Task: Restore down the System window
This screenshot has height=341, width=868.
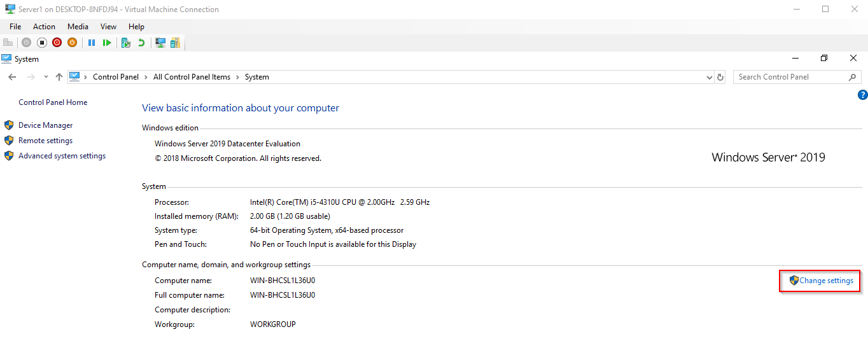Action: point(824,58)
